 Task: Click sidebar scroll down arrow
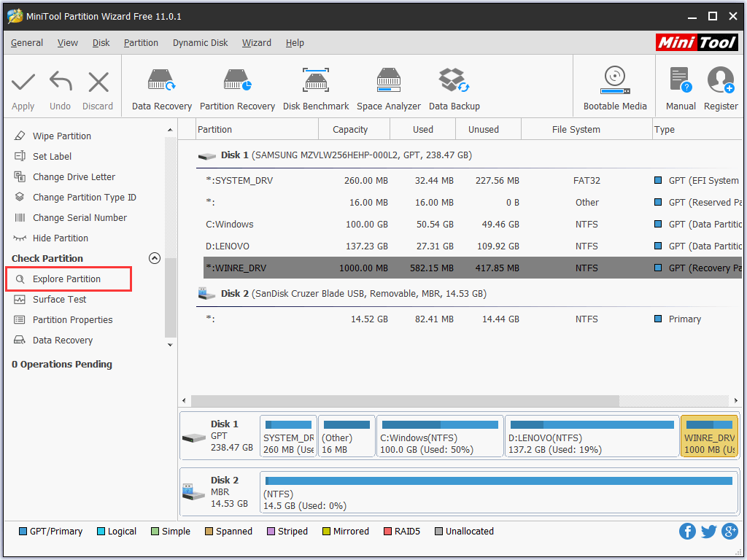tap(170, 345)
